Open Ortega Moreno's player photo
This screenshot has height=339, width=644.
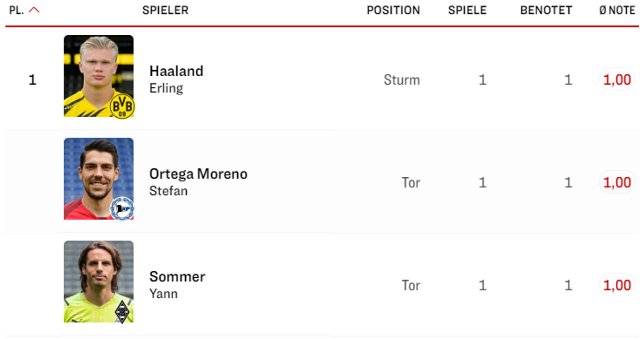[98, 179]
